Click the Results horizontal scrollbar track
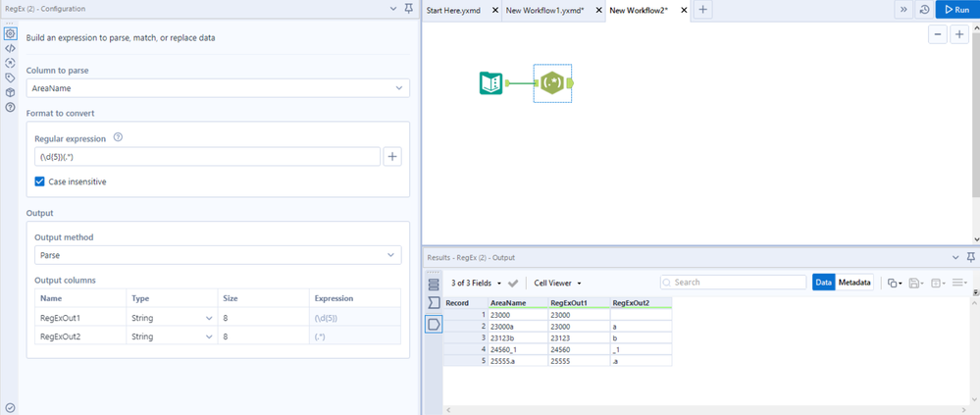This screenshot has height=415, width=980. (x=707, y=410)
